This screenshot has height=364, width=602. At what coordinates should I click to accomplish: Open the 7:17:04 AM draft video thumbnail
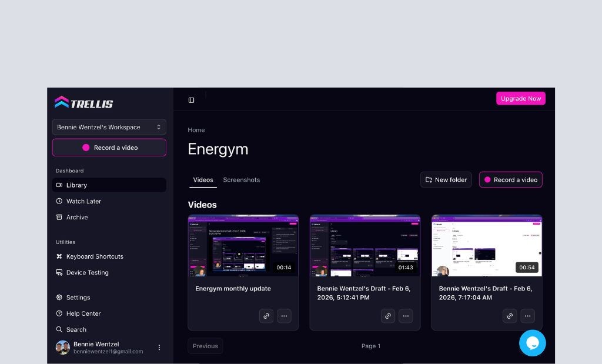(x=487, y=245)
